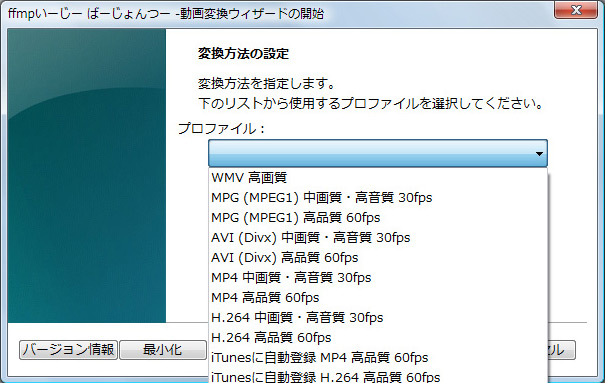Select iTunesに自動登録 H.264 高品質 60fps
This screenshot has width=605, height=383.
point(378,376)
